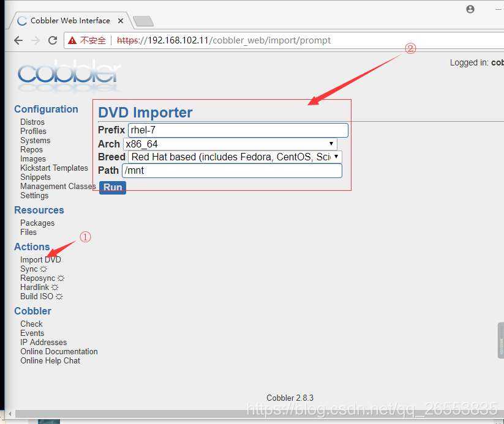The image size is (504, 424).
Task: Click the horizontal scrollbar left arrow
Action: [x=10, y=414]
